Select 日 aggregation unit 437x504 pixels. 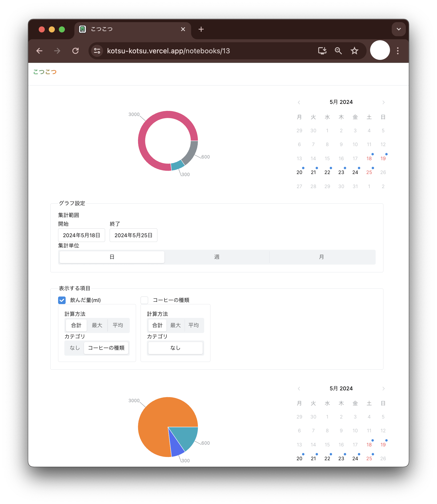point(112,257)
